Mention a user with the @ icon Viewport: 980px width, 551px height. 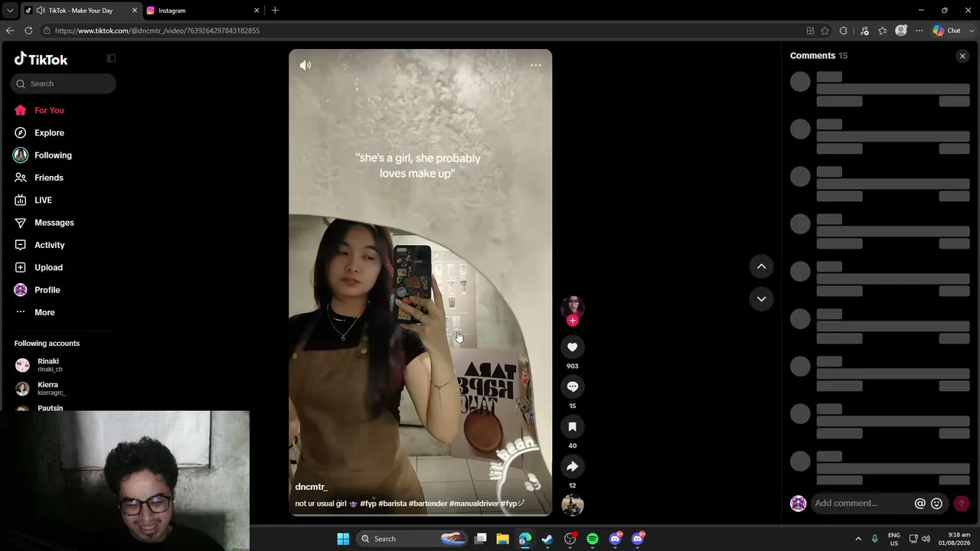[920, 503]
